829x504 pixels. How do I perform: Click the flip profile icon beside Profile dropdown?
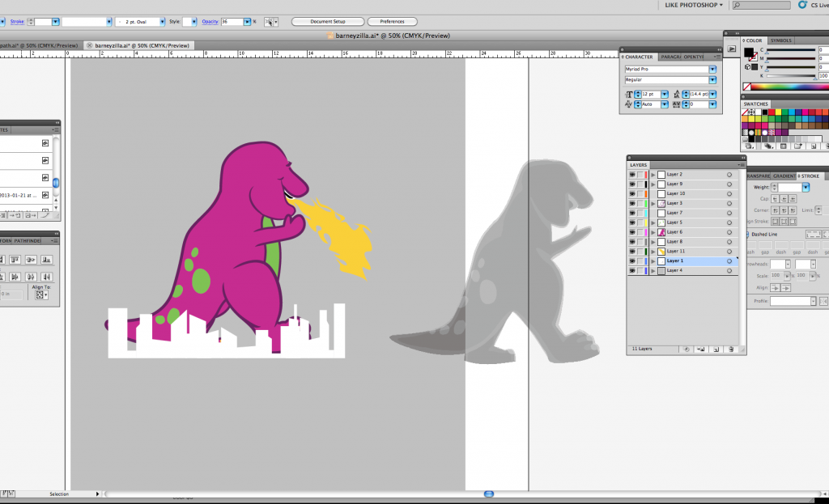pos(823,301)
